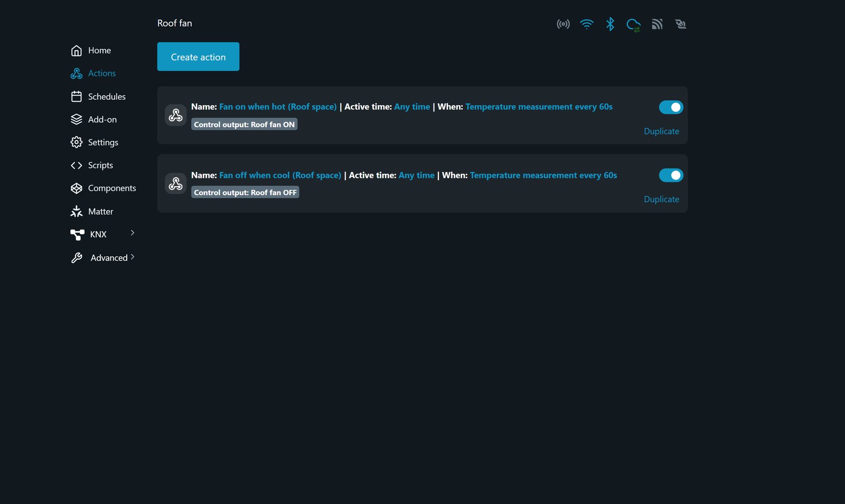The width and height of the screenshot is (845, 504).
Task: Click the Components box icon
Action: click(x=77, y=188)
